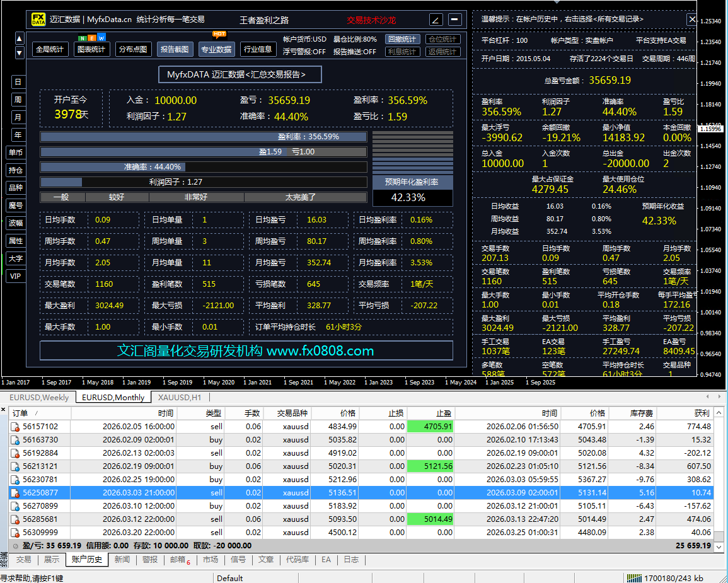Click the buy order icon for 56213121
This screenshot has height=583, width=728.
tap(15, 466)
